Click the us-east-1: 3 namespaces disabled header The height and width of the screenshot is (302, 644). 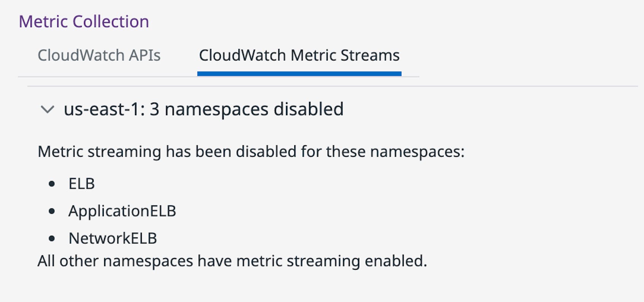pyautogui.click(x=203, y=109)
